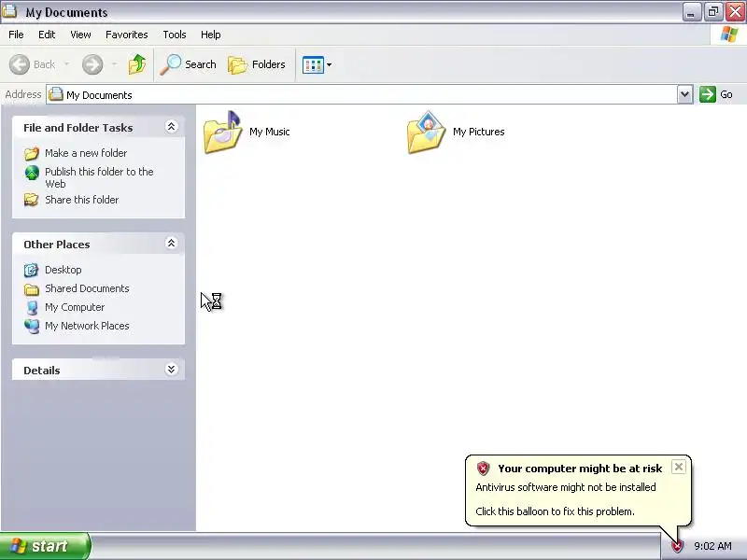Click the My Network Places icon
Image resolution: width=747 pixels, height=560 pixels.
[x=32, y=326]
